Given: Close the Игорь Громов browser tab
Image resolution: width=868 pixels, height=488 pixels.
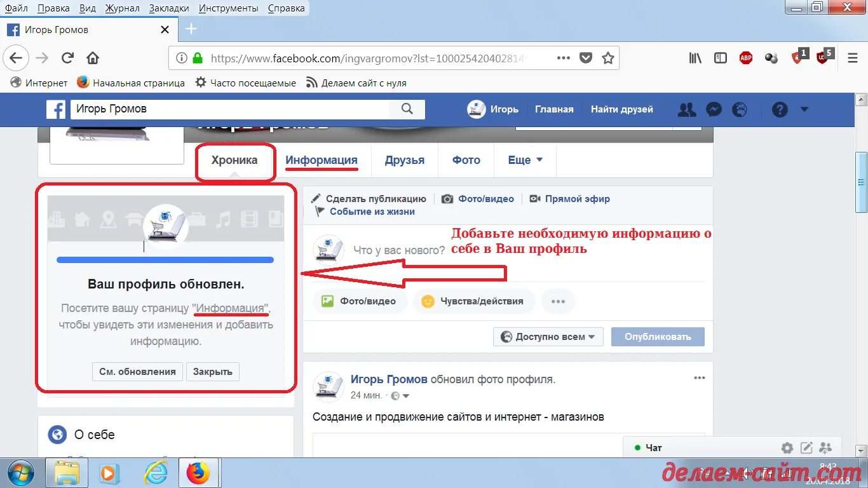Looking at the screenshot, I should click(x=165, y=29).
